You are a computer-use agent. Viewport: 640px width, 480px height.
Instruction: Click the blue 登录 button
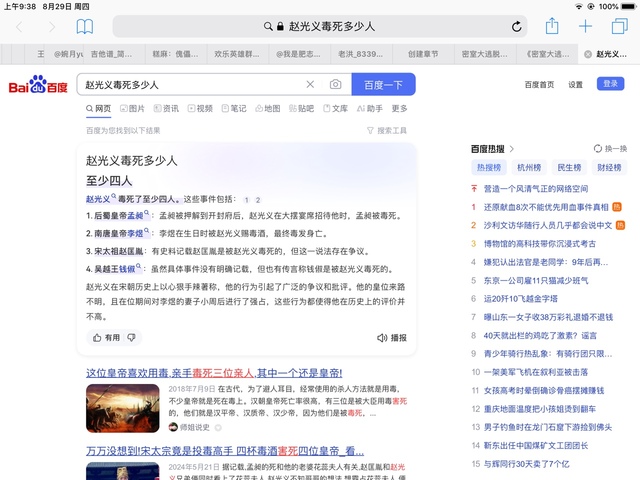click(x=611, y=84)
